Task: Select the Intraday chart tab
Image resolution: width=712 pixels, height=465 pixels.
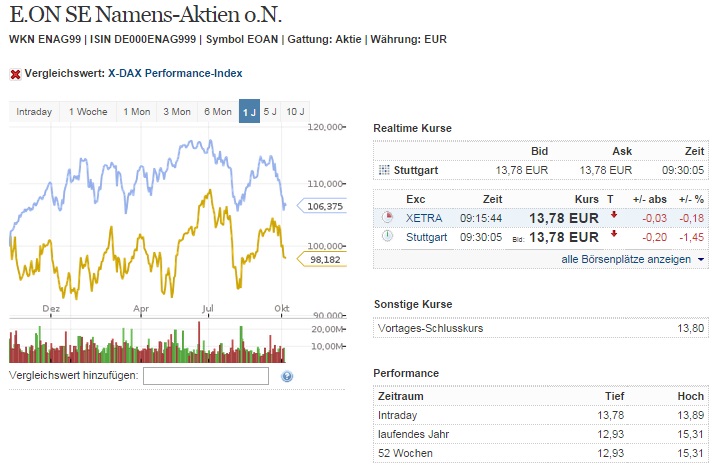Action: coord(34,112)
